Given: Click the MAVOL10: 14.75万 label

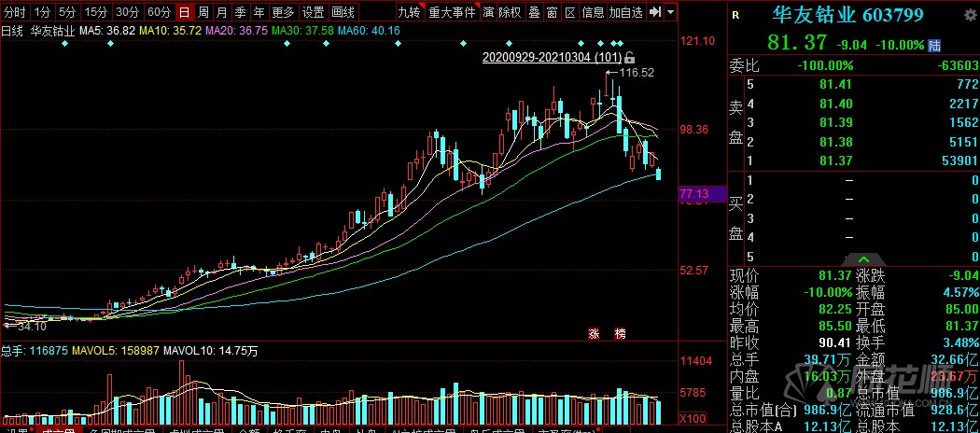Looking at the screenshot, I should click(211, 351).
